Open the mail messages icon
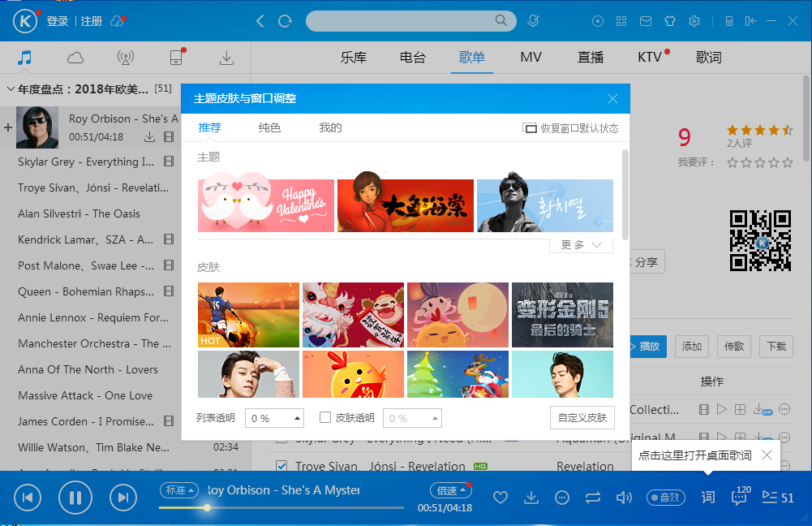812x526 pixels. (x=645, y=21)
